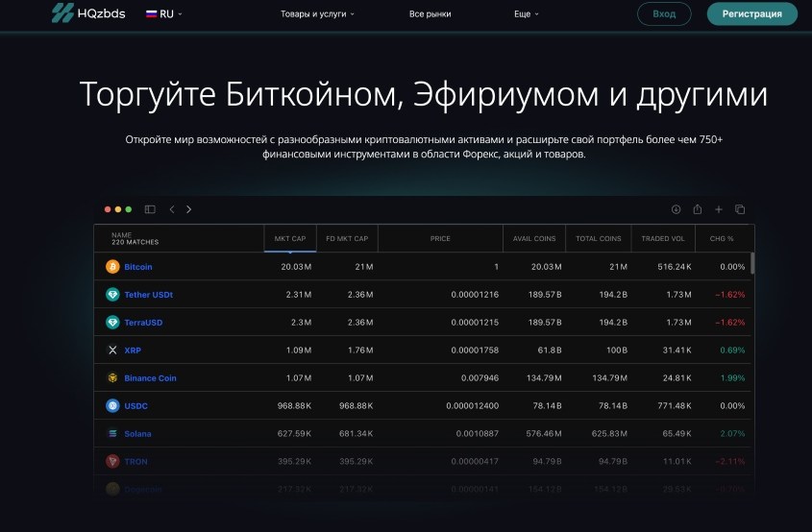812x532 pixels.
Task: Click the TRON coin icon
Action: [112, 462]
